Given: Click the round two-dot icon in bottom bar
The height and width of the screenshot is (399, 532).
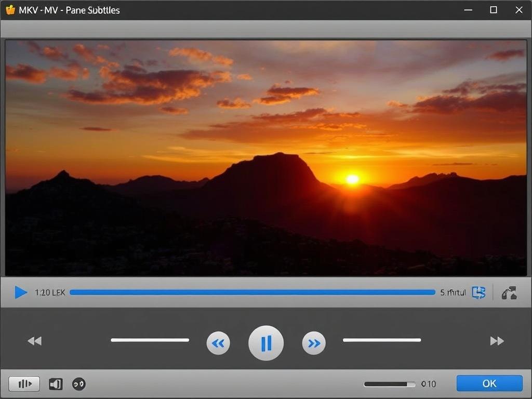Looking at the screenshot, I should click(78, 384).
